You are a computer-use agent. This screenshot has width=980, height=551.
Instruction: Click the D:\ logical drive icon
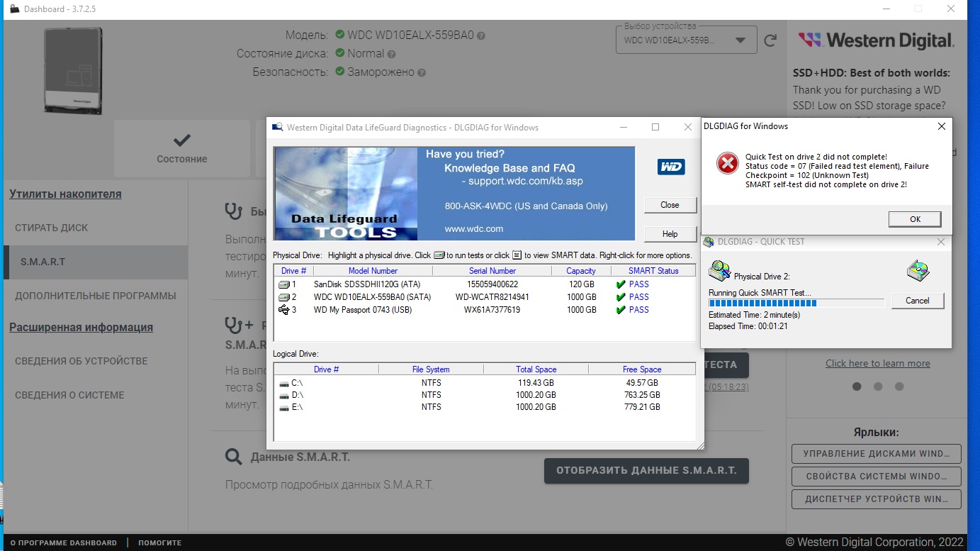coord(283,395)
